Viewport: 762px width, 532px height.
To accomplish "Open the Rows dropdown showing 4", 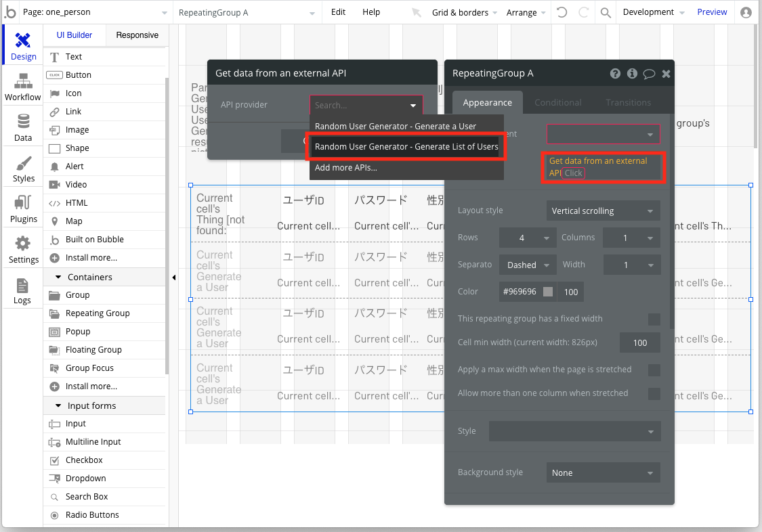I will pyautogui.click(x=527, y=238).
